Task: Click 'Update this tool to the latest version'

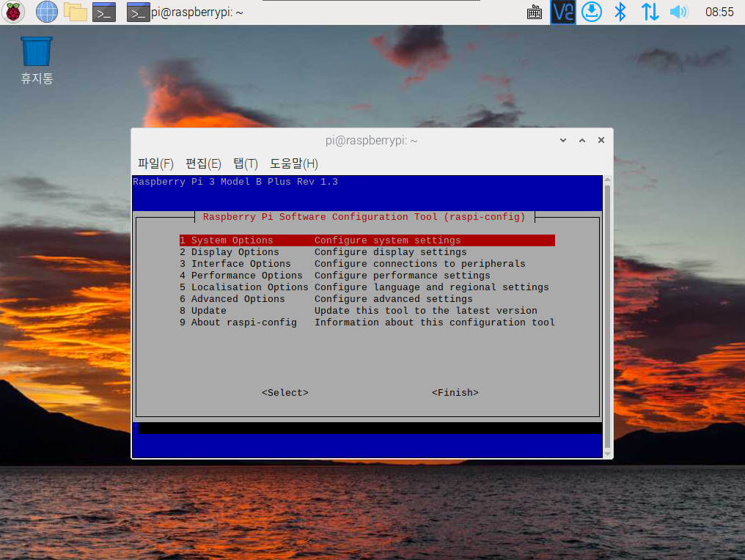Action: click(426, 311)
